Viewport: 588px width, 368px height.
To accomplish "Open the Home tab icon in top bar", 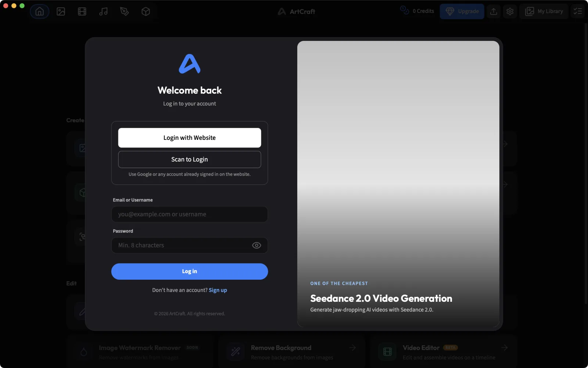I will pyautogui.click(x=39, y=11).
